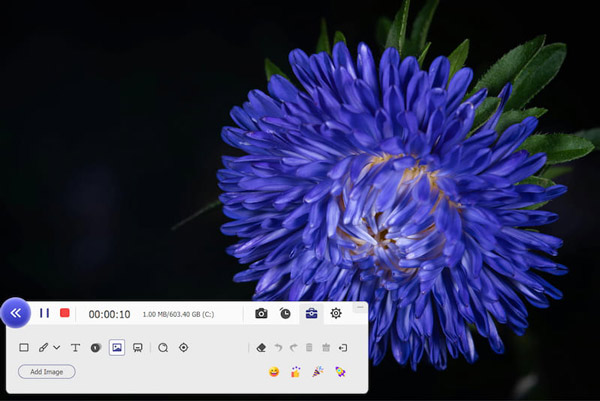The image size is (600, 401).
Task: Activate the spotlight focus tool
Action: tap(184, 347)
